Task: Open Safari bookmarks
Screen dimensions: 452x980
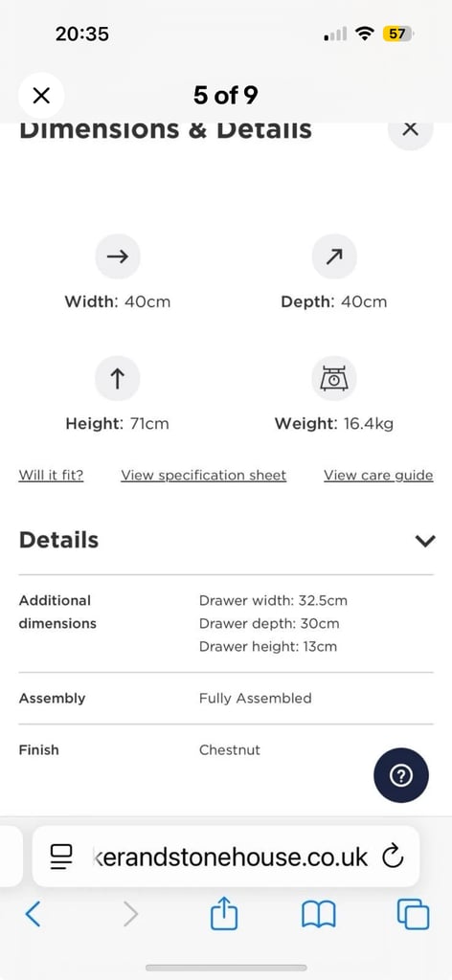Action: click(x=319, y=916)
